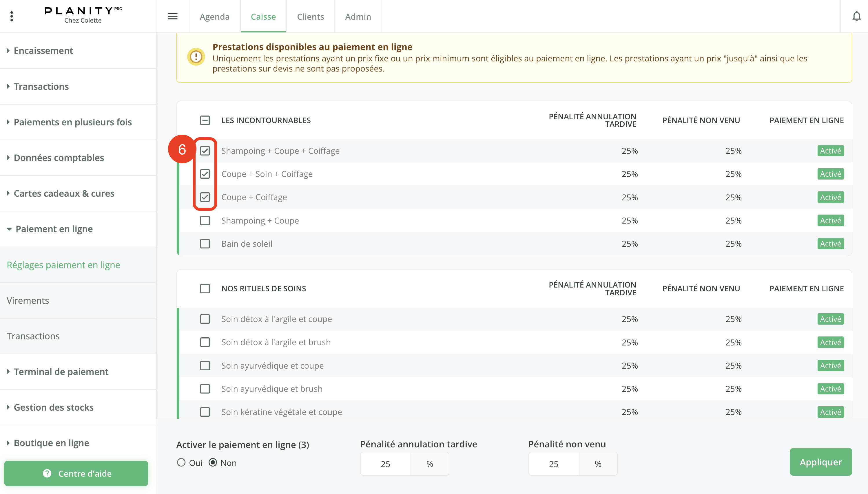Expand the Encaissement section
The width and height of the screenshot is (868, 494).
[x=43, y=51]
